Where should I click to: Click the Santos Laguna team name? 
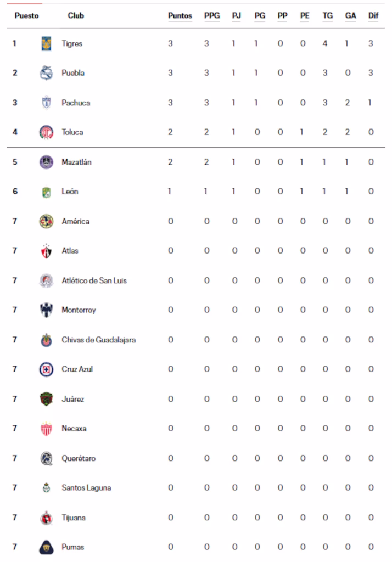(x=86, y=488)
